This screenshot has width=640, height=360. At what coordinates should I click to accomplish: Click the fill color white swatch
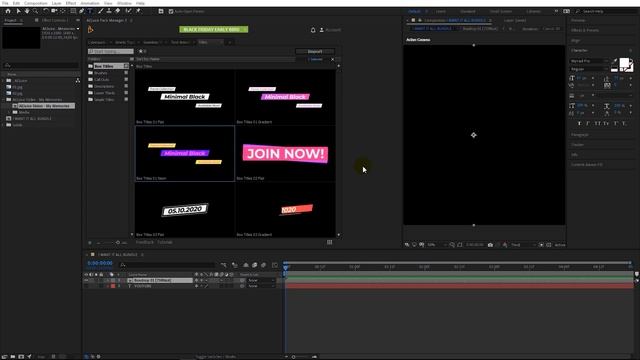(x=624, y=62)
